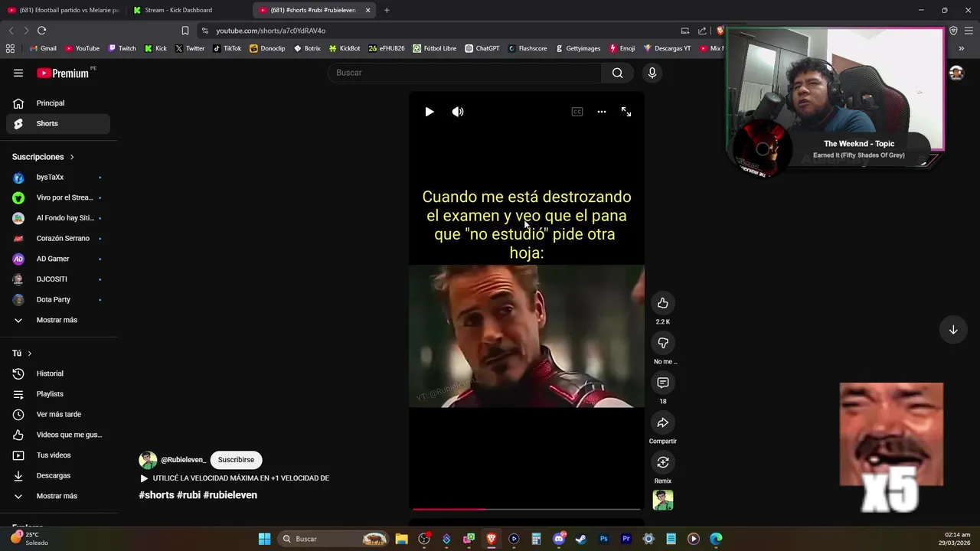Go to YouTube Premium home logo
The image size is (980, 551).
tap(64, 73)
